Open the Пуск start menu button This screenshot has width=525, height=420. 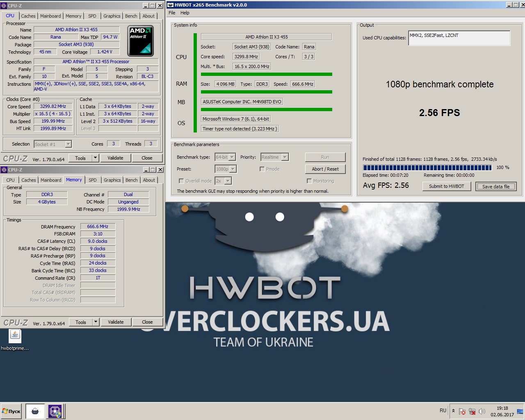coord(11,411)
